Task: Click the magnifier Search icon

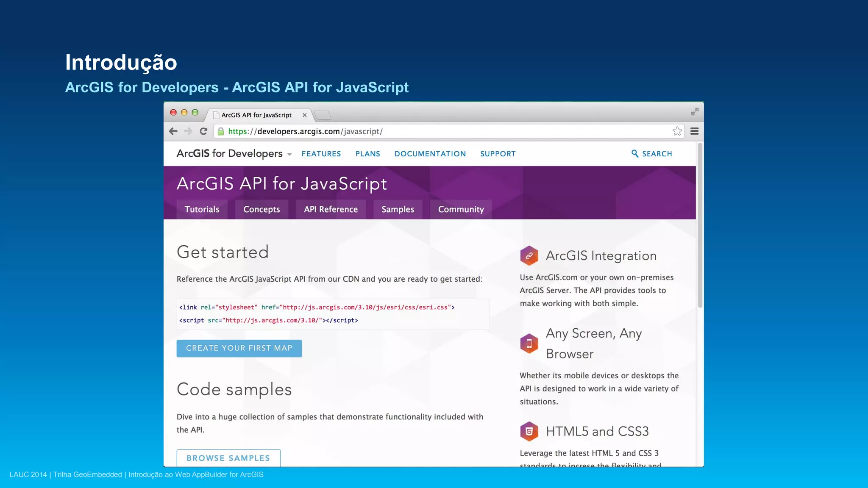Action: [x=635, y=154]
